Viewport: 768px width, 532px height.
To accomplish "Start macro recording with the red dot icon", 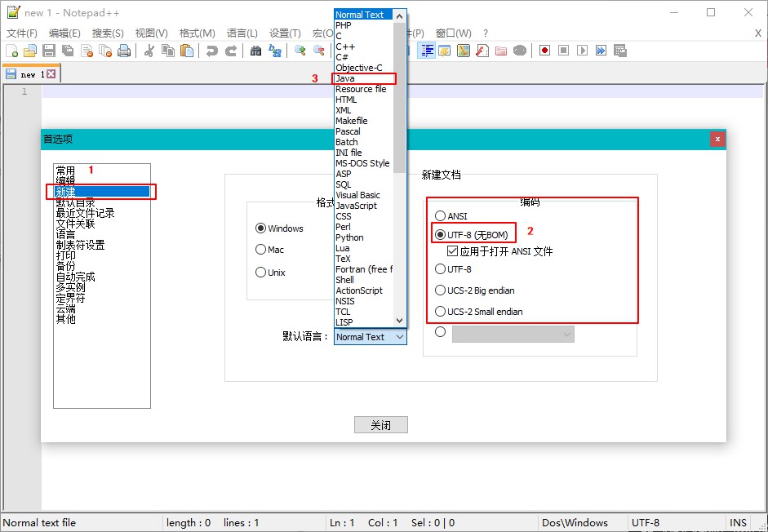I will 544,51.
